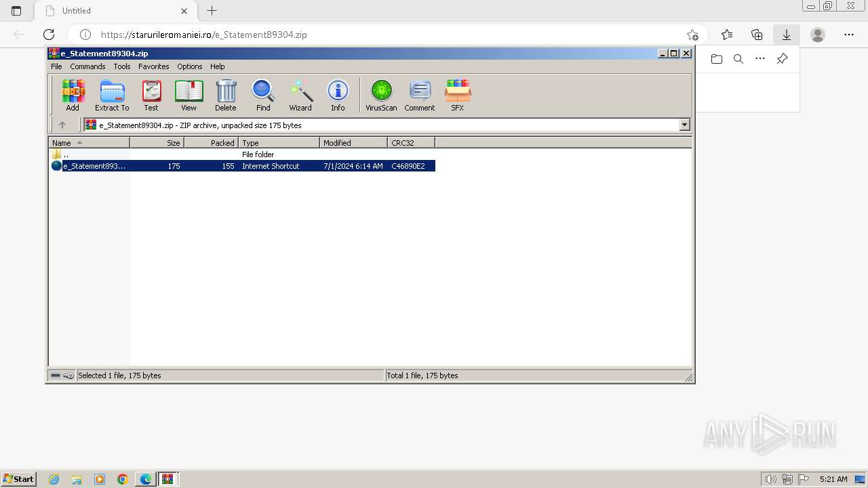Screen dimensions: 868x488
Task: Launch the Wizard tool
Action: (300, 95)
